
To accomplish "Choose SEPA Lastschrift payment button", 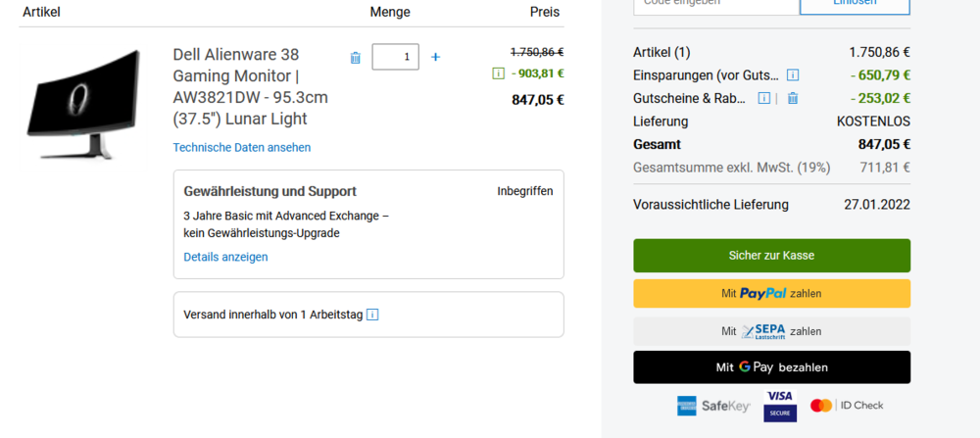I will point(771,331).
